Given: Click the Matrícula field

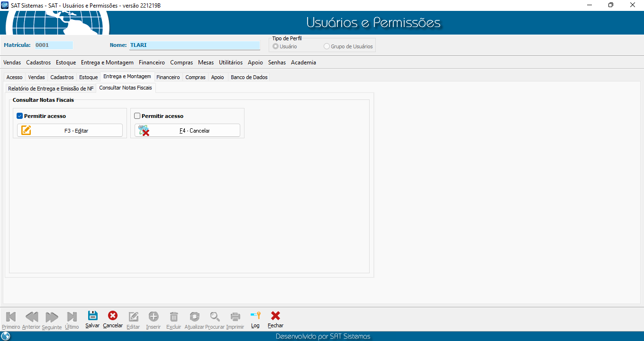Looking at the screenshot, I should tap(54, 45).
